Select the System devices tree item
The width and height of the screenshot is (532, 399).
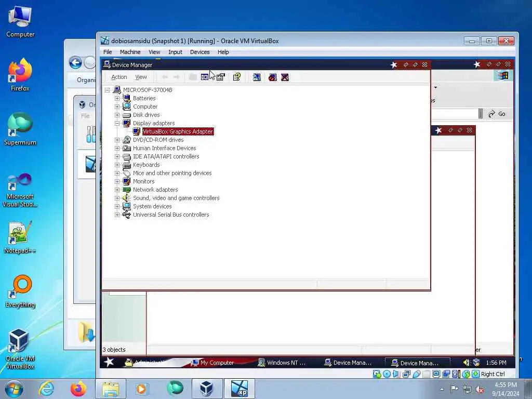(x=152, y=206)
